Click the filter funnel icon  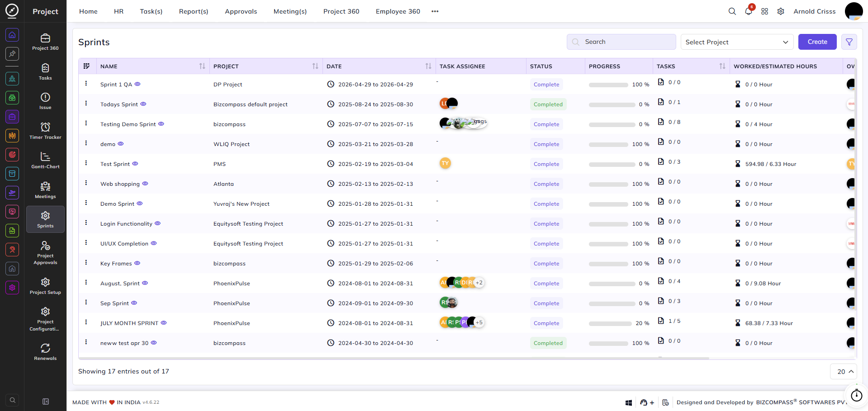coord(849,42)
